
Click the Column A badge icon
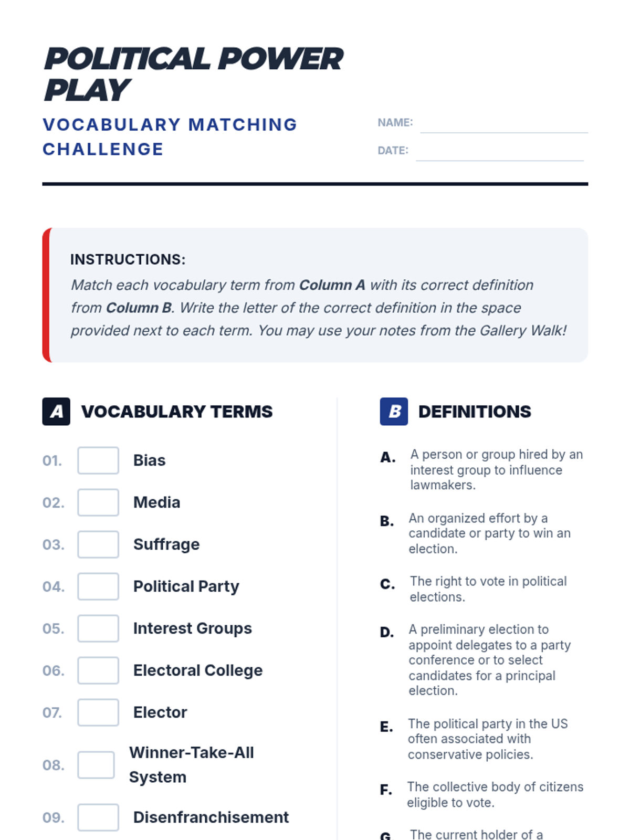pyautogui.click(x=56, y=412)
